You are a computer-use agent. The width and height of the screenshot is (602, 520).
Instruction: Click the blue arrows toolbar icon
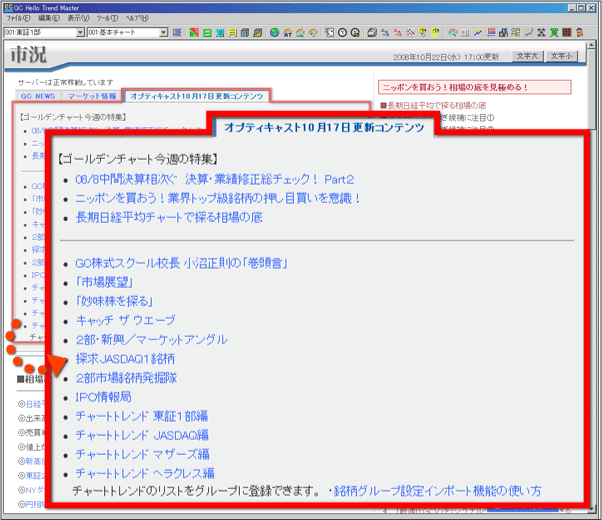[384, 33]
